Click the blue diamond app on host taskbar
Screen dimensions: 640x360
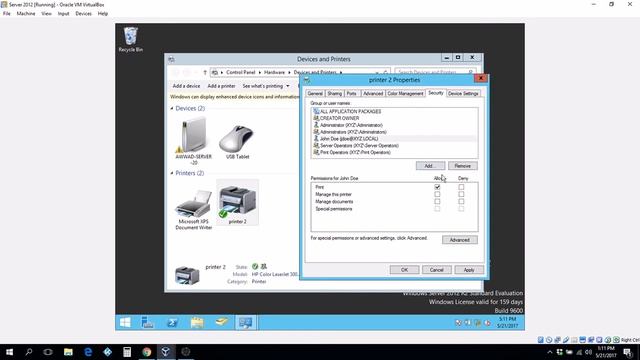coord(107,352)
